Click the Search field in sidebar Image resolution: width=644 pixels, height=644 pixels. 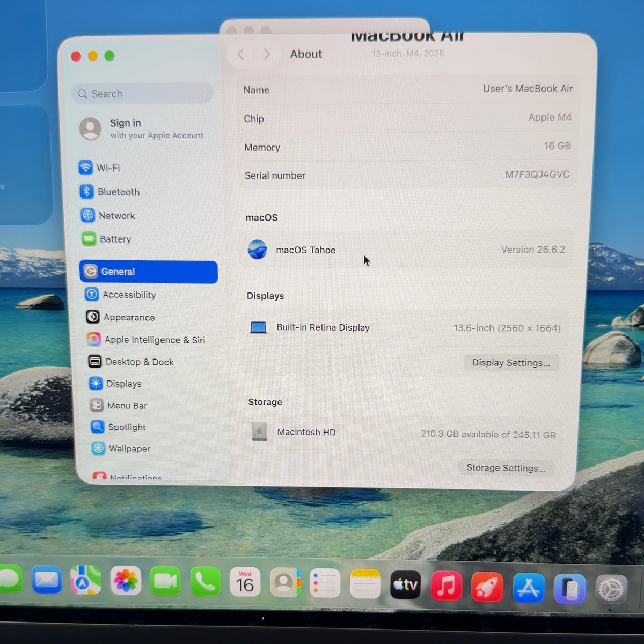pos(143,93)
